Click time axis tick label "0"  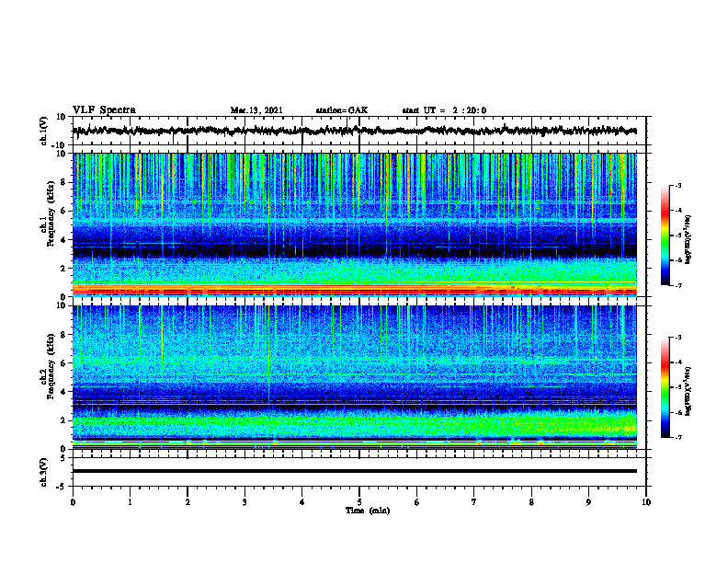73,502
